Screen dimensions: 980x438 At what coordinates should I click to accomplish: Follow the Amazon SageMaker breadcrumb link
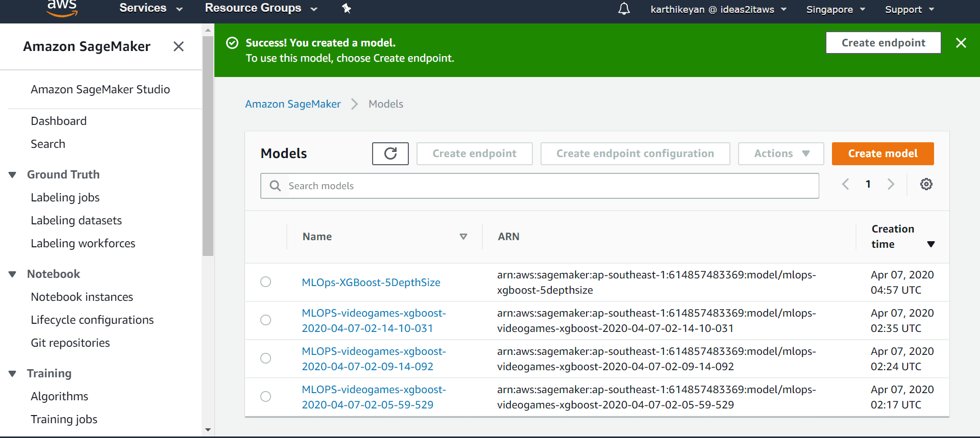[292, 104]
